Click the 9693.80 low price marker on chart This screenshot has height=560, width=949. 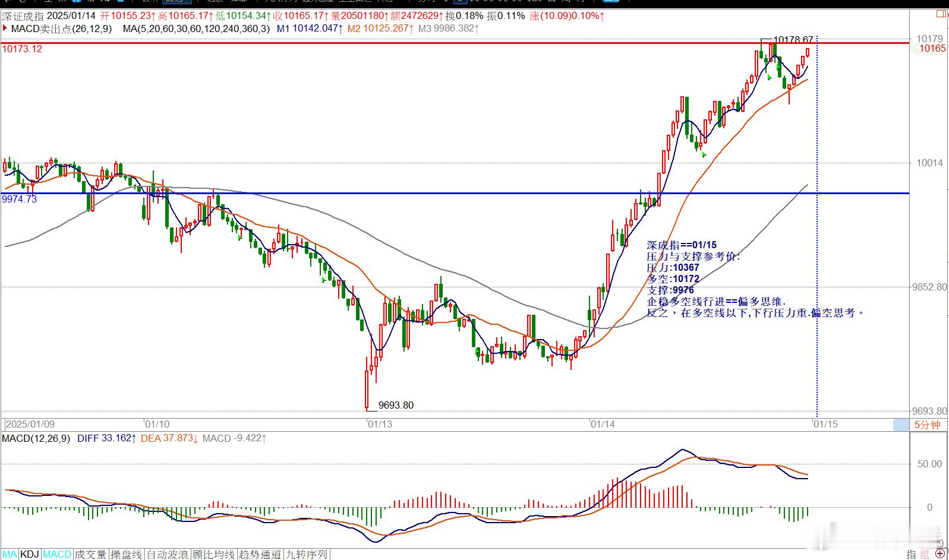point(396,405)
